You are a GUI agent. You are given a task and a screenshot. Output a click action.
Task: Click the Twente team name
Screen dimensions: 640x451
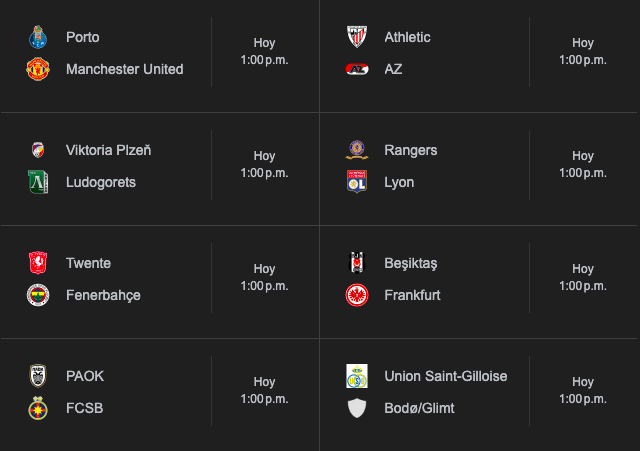pyautogui.click(x=88, y=264)
